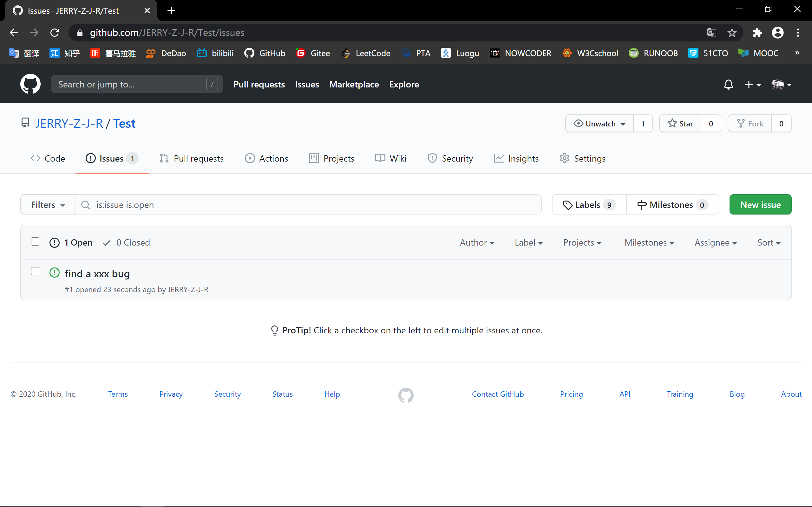Screen dimensions: 812x507
Task: Click the footer GitHub mark icon
Action: coord(406,395)
